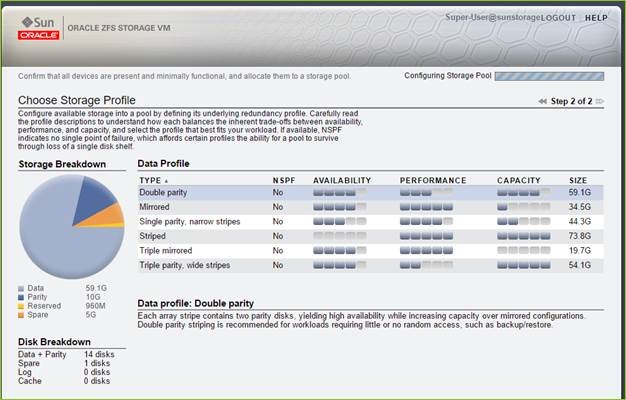Click the PERFORMANCE column header
626x400 pixels.
point(433,180)
